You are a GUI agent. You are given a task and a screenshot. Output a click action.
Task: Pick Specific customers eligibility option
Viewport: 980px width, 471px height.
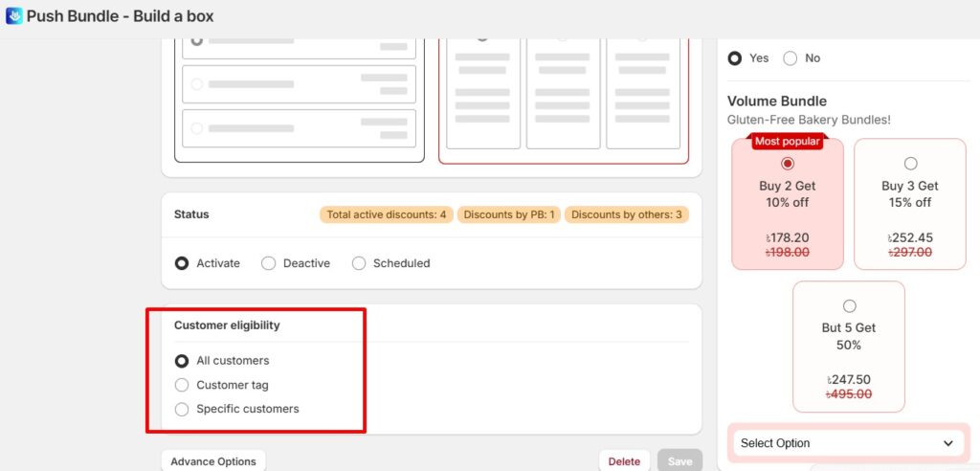182,409
